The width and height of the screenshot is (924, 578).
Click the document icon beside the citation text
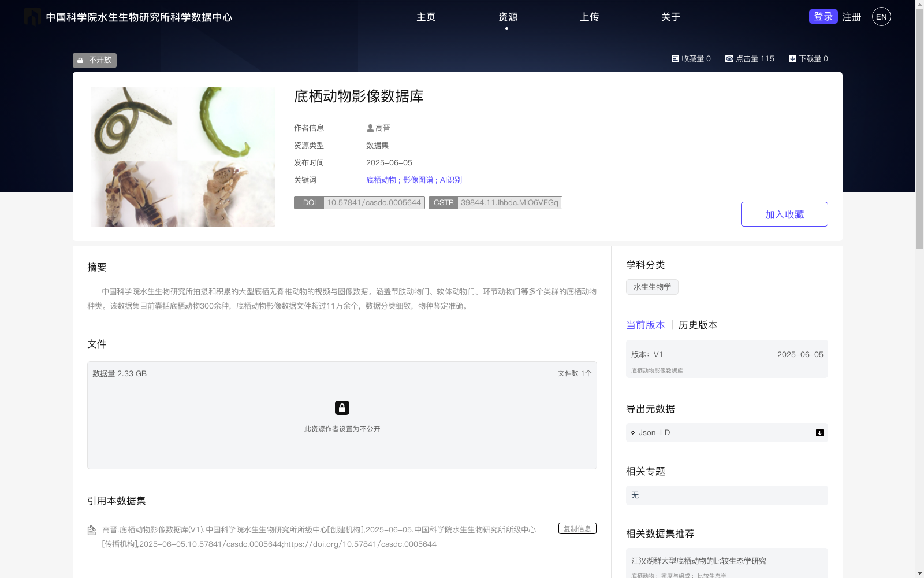[91, 528]
